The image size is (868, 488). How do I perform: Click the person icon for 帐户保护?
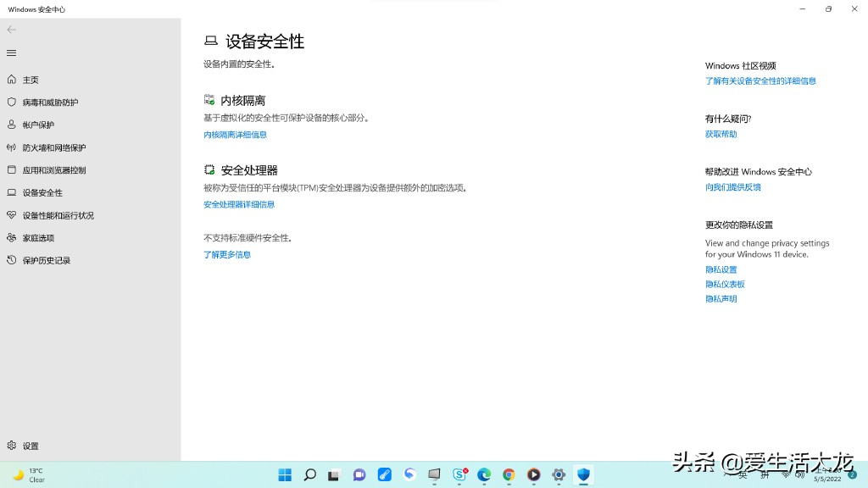coord(12,125)
